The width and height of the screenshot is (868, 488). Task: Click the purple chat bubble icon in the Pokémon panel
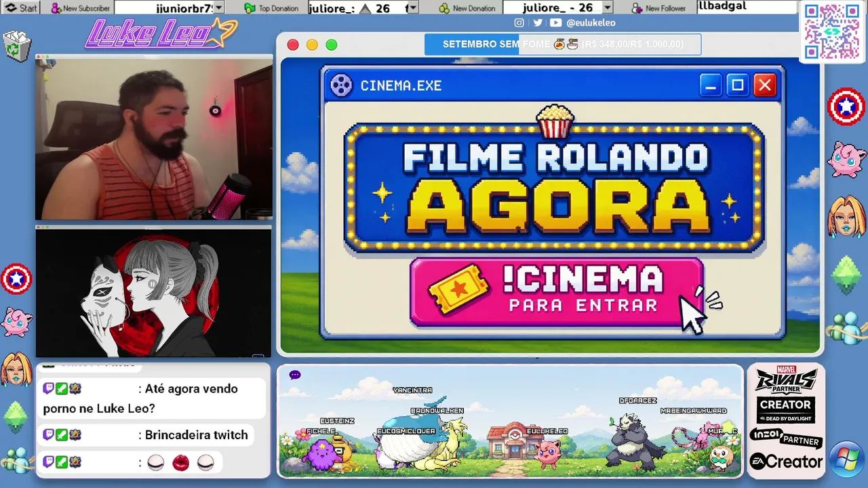coord(294,375)
